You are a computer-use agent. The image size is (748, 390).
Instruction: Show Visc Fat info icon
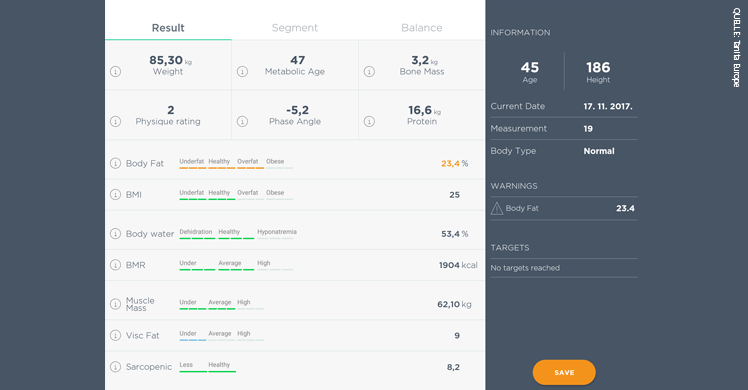click(x=115, y=336)
